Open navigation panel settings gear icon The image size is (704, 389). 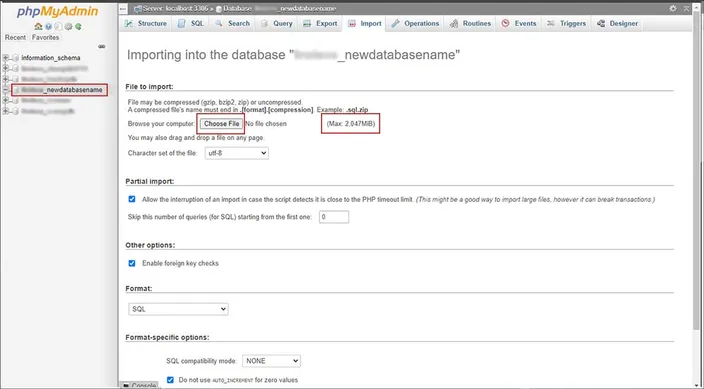[68, 27]
